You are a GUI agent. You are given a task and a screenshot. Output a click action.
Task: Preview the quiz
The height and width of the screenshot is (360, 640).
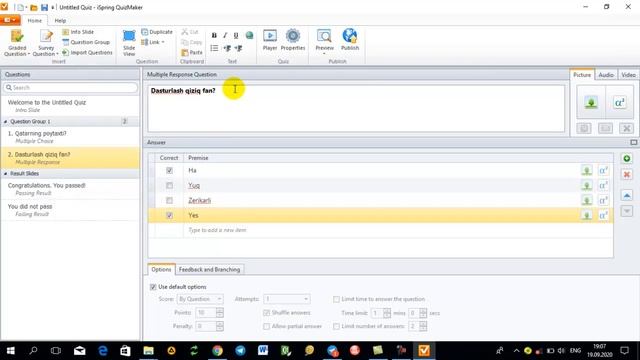coord(324,42)
